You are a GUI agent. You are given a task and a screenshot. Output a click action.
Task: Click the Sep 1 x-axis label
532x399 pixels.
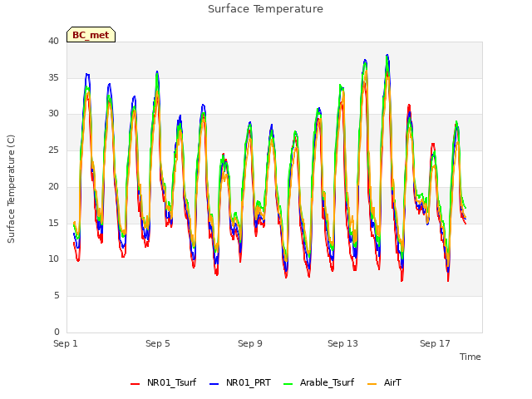point(66,343)
